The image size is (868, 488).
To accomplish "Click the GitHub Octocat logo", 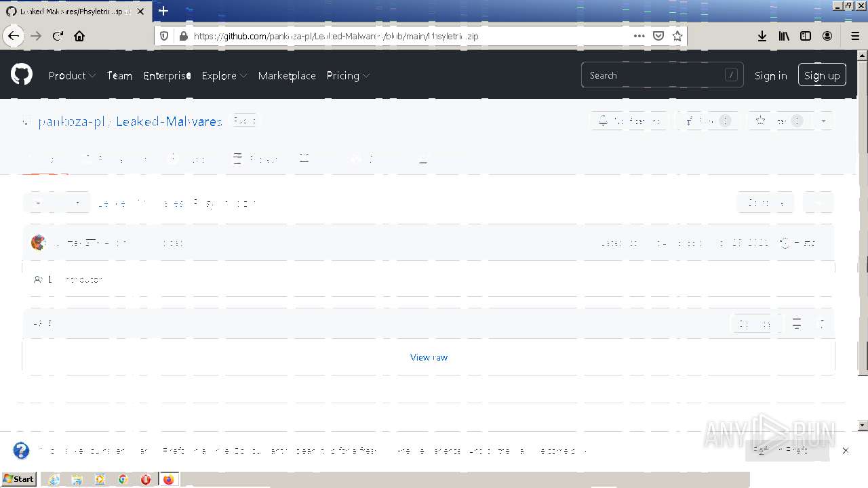I will 22,75.
